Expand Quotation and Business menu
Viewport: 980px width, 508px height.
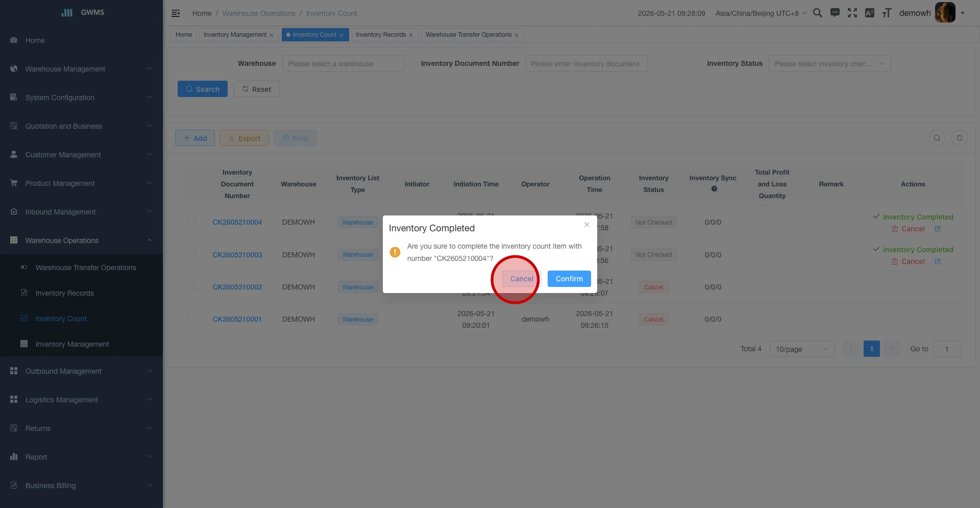click(x=82, y=126)
